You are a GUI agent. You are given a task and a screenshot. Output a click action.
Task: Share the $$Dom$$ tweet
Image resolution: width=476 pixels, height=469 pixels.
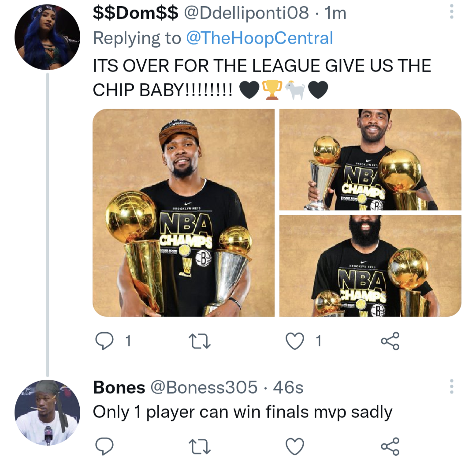(390, 341)
